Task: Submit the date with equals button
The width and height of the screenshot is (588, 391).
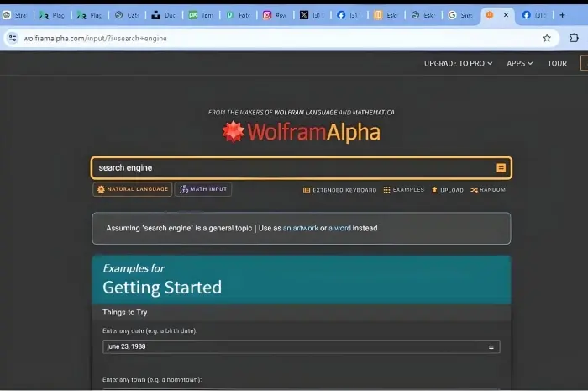Action: pyautogui.click(x=491, y=347)
